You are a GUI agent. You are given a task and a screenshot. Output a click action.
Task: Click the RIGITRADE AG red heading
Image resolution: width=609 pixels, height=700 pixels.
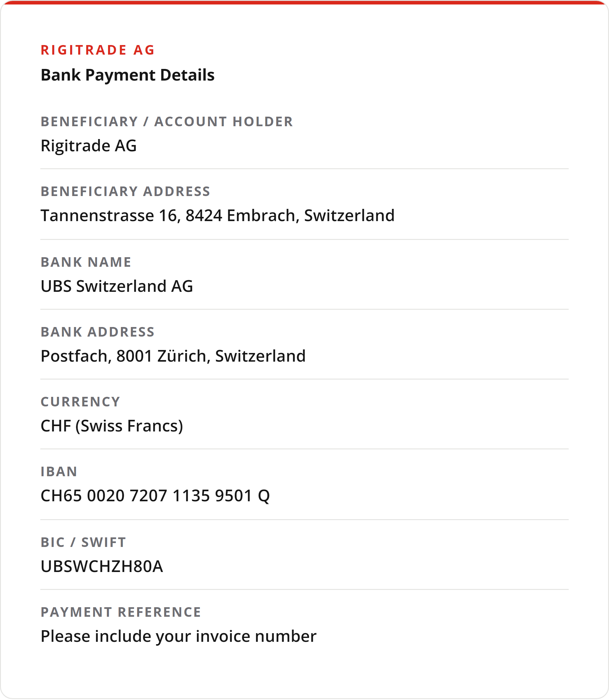(x=98, y=50)
